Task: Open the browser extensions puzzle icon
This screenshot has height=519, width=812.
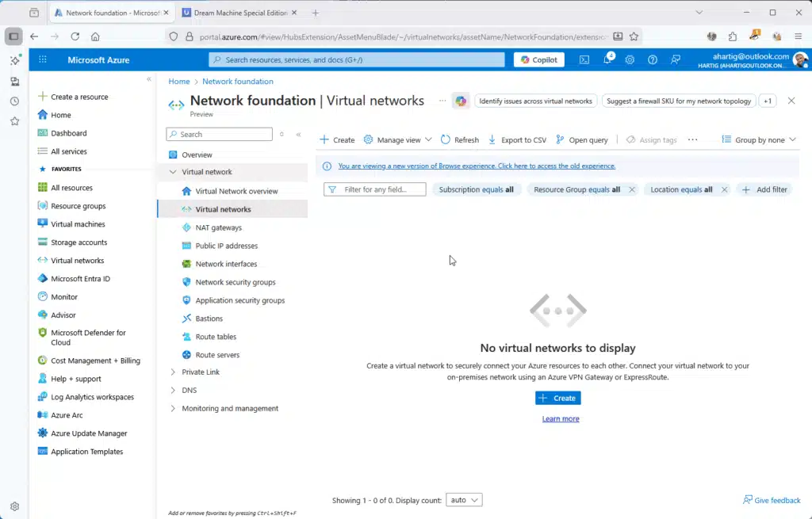Action: point(732,36)
